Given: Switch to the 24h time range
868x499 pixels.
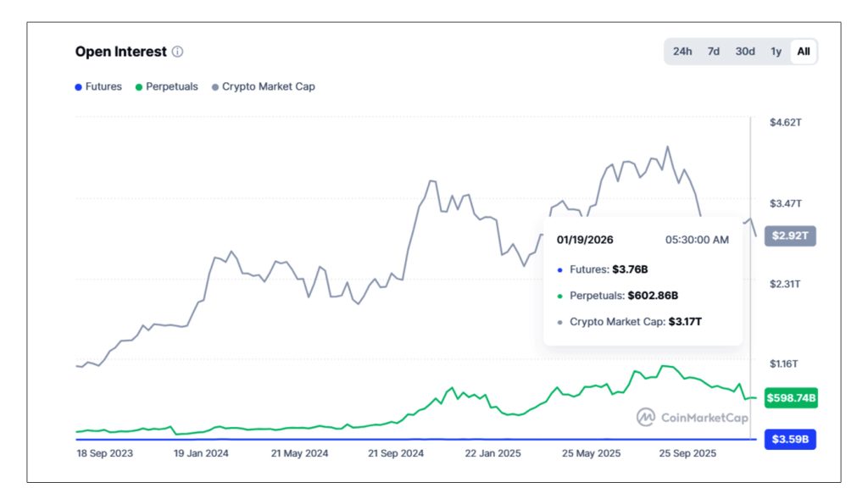Looking at the screenshot, I should (x=681, y=52).
